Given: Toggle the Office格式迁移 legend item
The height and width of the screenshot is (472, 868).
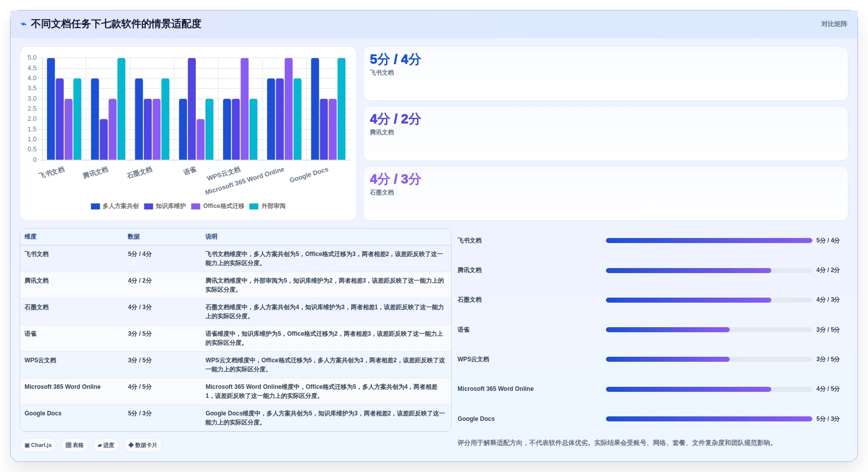Looking at the screenshot, I should pos(218,206).
